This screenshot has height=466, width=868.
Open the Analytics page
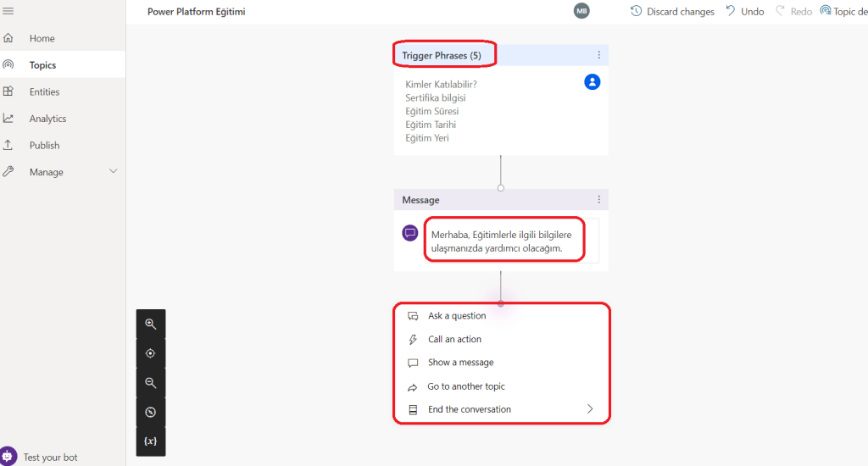pyautogui.click(x=47, y=119)
